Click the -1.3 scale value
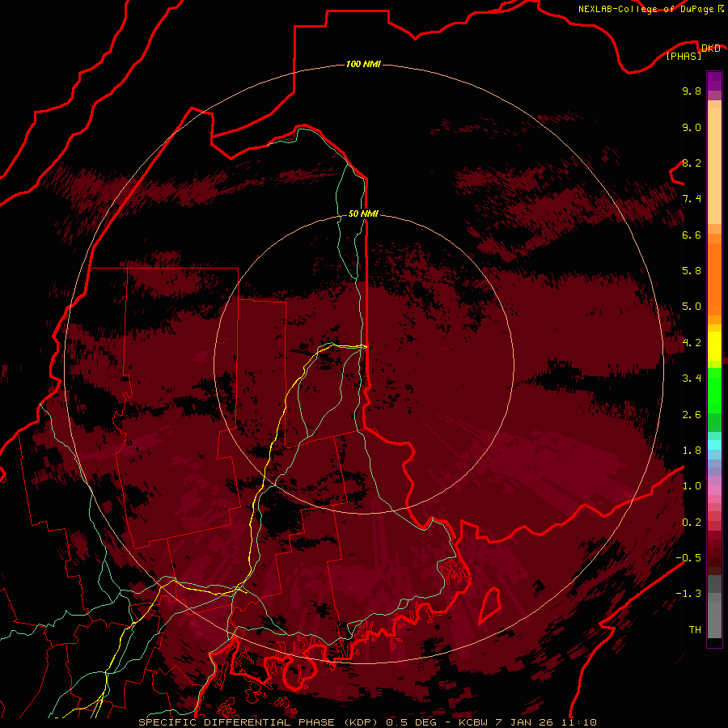The height and width of the screenshot is (728, 728). click(688, 594)
